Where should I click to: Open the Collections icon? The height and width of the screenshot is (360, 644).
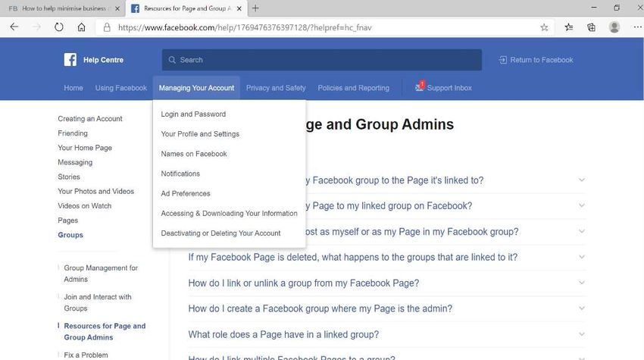coord(591,27)
